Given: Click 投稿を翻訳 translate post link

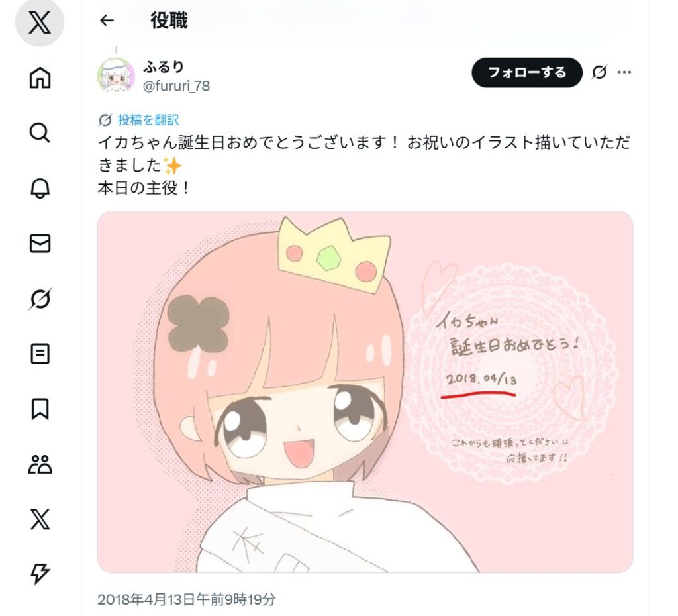Looking at the screenshot, I should (148, 120).
